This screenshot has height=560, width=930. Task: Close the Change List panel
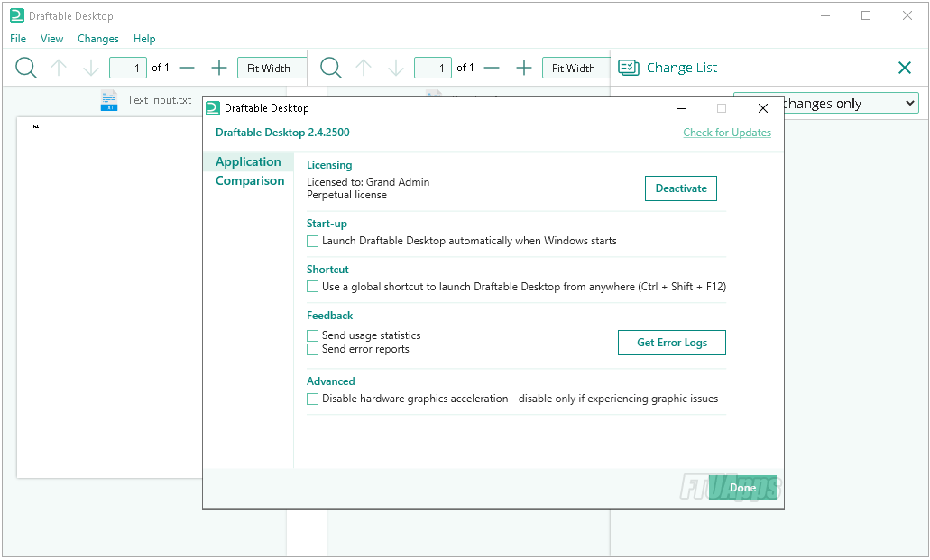(905, 68)
